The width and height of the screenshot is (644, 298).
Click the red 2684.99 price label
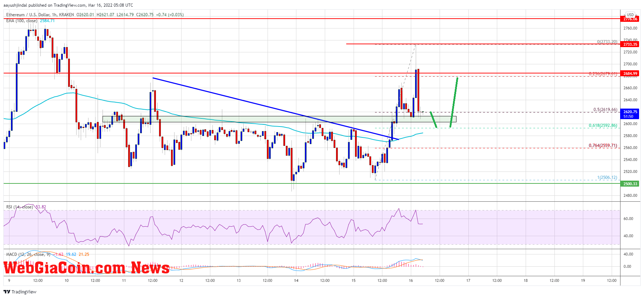(x=630, y=73)
